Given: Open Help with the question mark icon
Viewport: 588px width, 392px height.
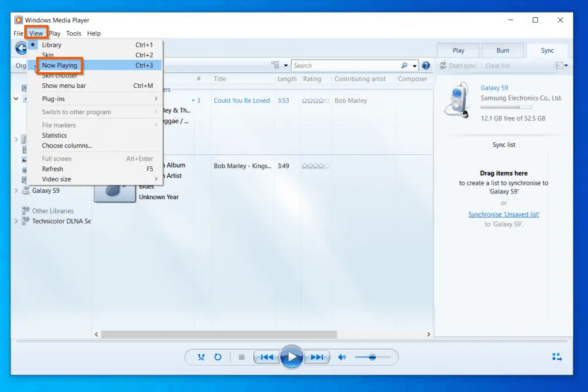Looking at the screenshot, I should click(426, 65).
